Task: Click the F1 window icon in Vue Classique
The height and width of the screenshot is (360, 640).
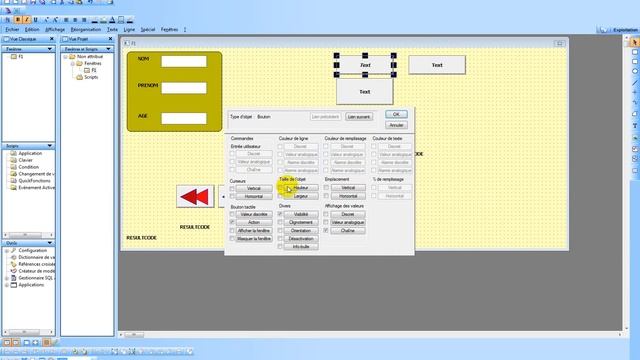Action: 13,57
